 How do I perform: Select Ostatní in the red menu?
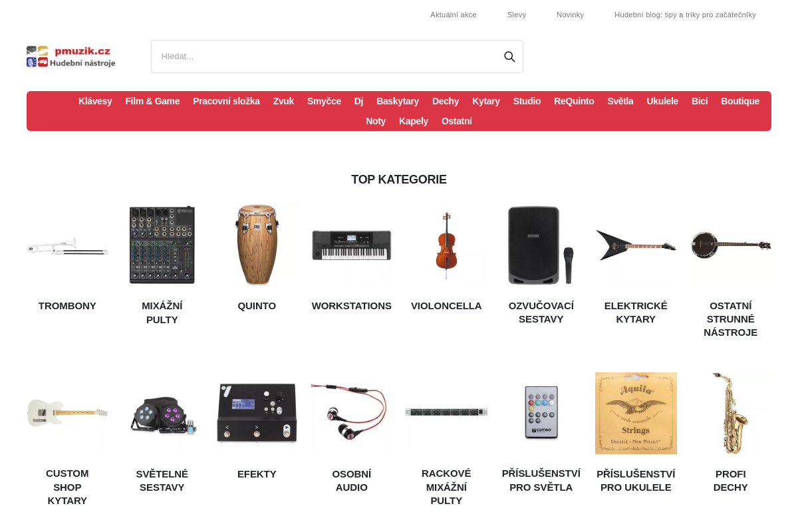coord(457,121)
